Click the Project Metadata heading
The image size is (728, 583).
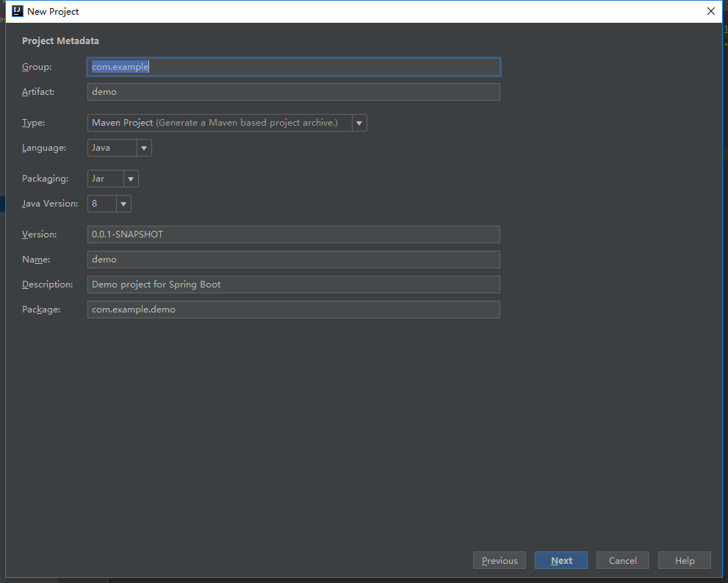[x=60, y=41]
